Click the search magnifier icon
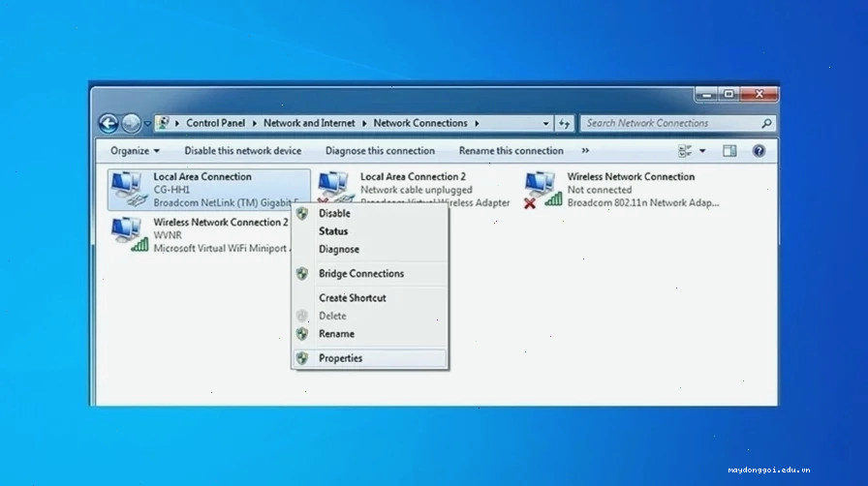 pos(766,123)
